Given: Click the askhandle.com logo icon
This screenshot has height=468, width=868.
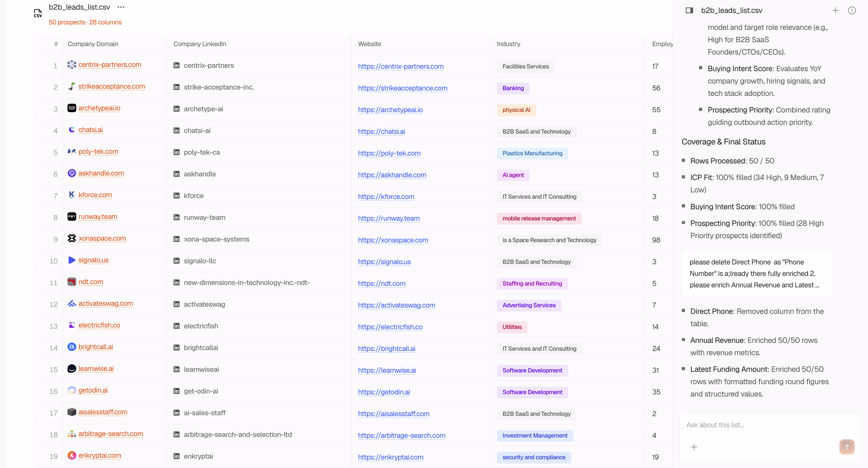Looking at the screenshot, I should coord(71,173).
